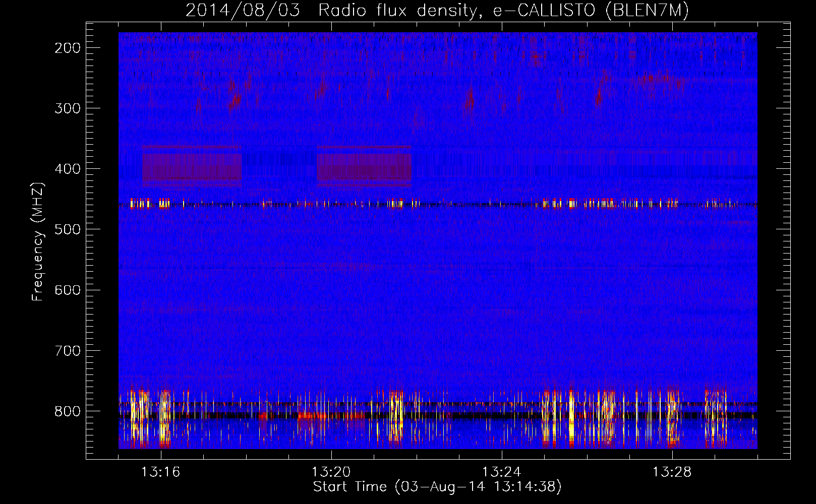Click the 13:24 time tick label

tap(502, 472)
